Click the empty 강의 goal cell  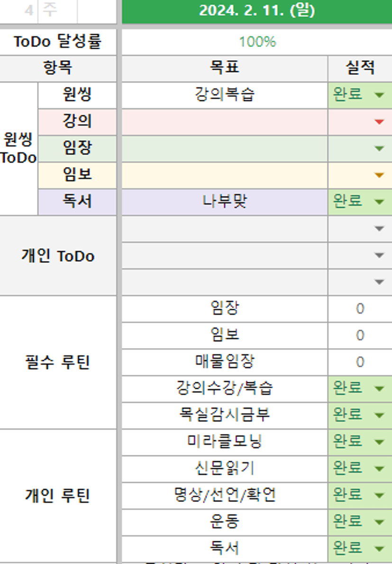point(224,122)
